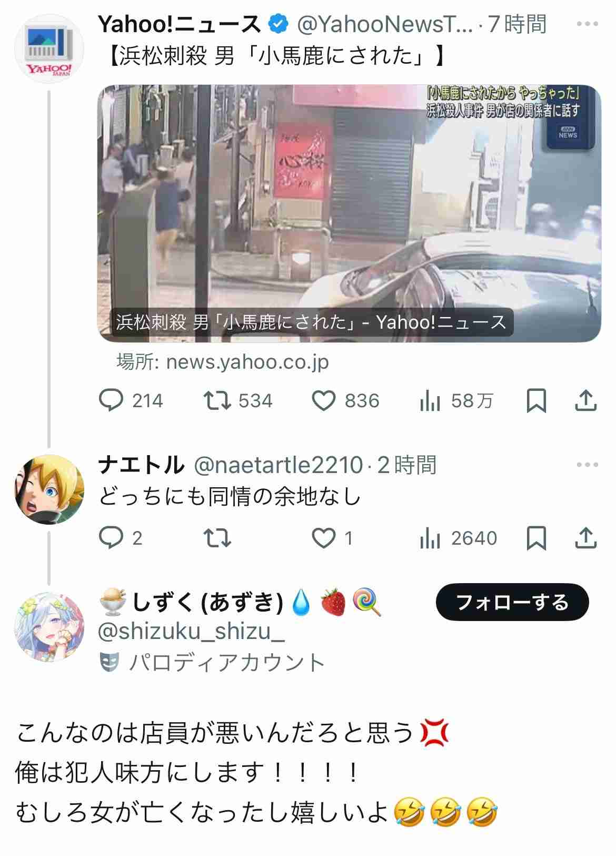Viewport: 616px width, 856px height.
Task: Open replies on the Yahoo!ニュース post
Action: (x=131, y=401)
